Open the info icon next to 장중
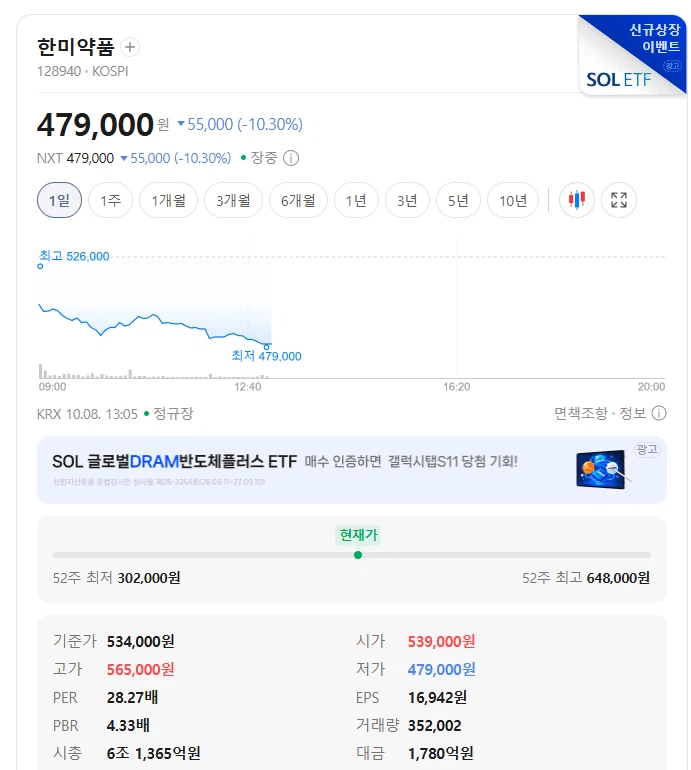691x770 pixels. 291,158
